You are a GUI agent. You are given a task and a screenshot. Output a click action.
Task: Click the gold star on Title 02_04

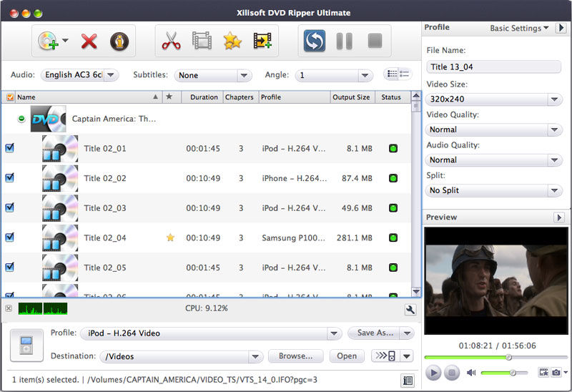tap(170, 237)
